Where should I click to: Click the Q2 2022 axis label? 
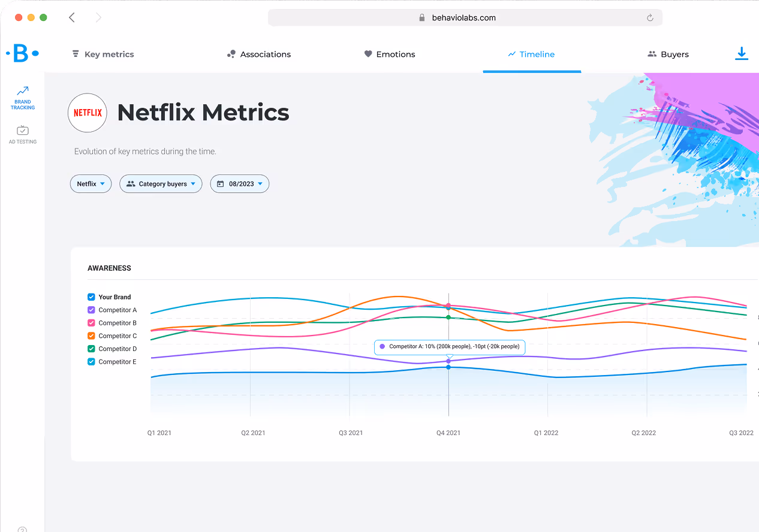coord(644,433)
